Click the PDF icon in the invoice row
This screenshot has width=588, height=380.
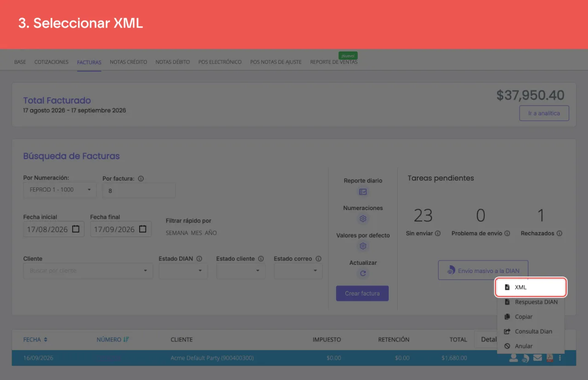549,358
